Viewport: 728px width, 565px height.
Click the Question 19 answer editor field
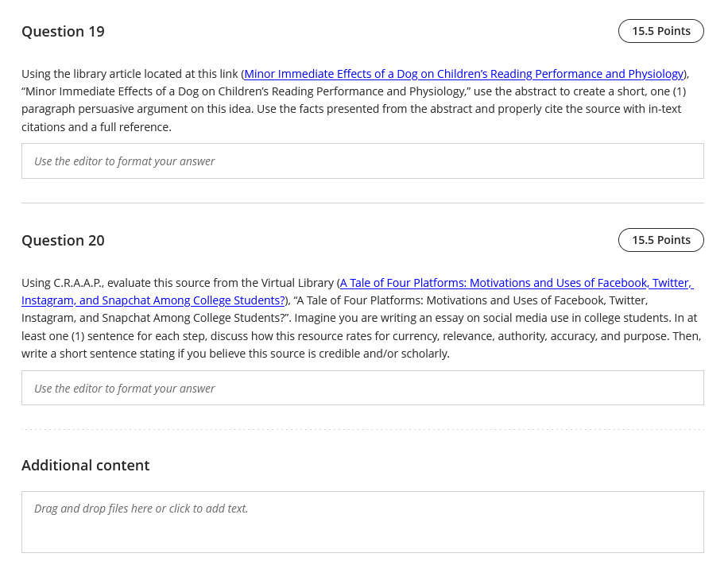[362, 161]
